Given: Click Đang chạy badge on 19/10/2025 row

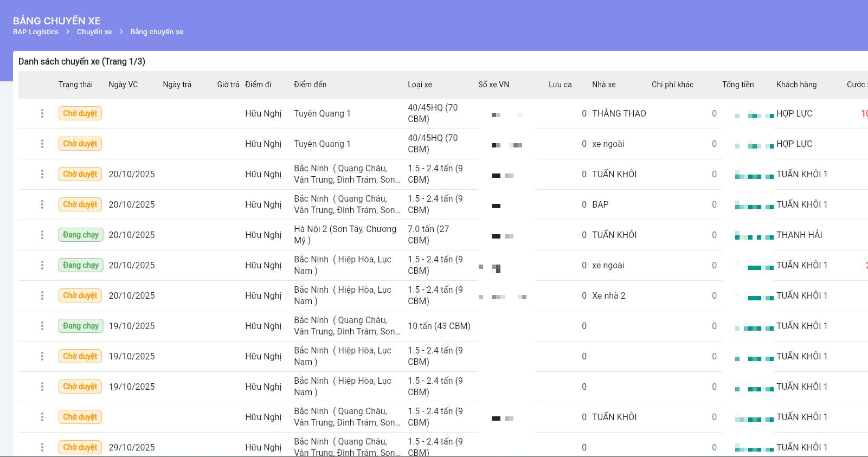Looking at the screenshot, I should (x=81, y=326).
